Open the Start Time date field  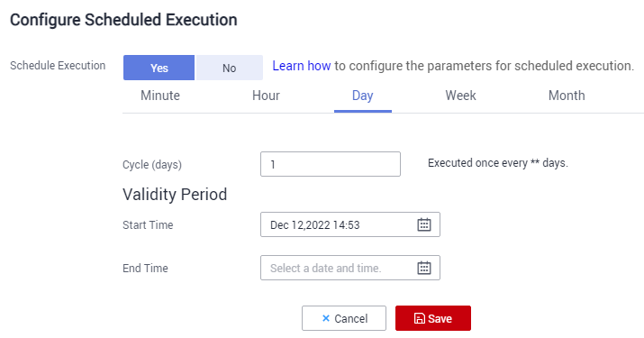[350, 224]
